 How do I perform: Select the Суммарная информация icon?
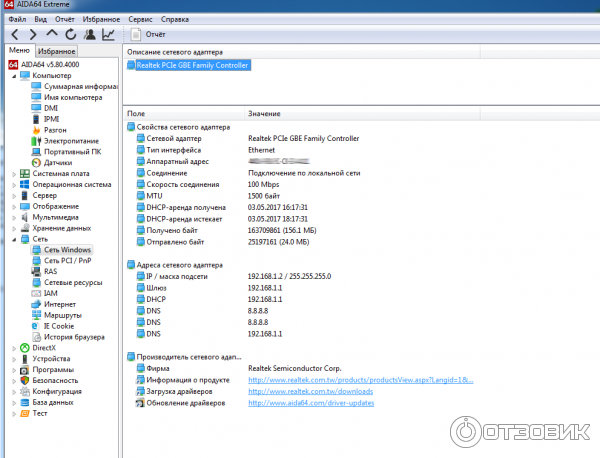pos(36,86)
